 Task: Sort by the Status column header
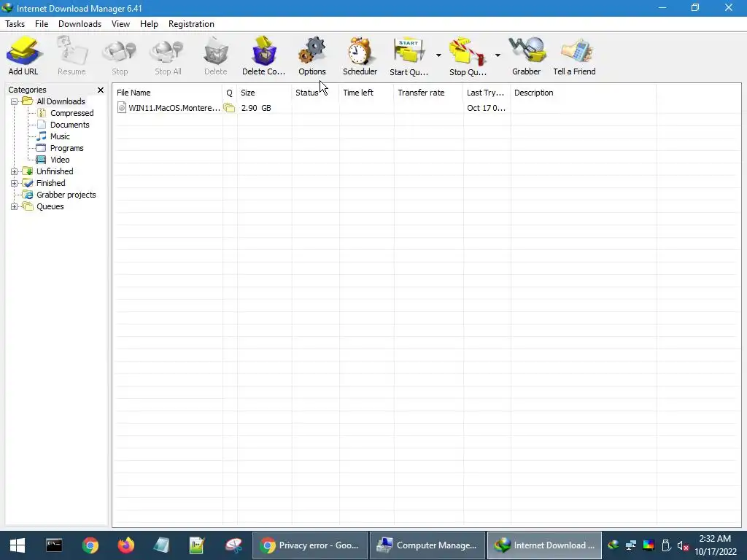(315, 93)
